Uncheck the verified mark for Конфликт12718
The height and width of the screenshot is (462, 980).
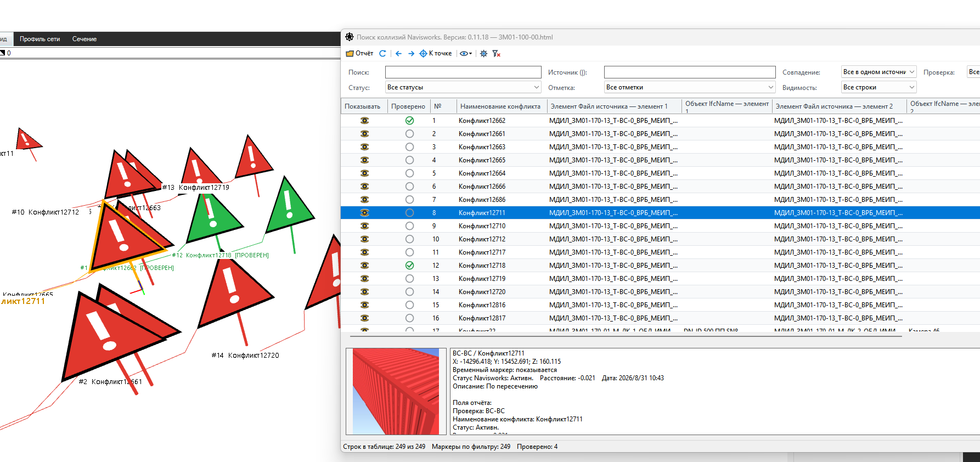[x=409, y=266]
